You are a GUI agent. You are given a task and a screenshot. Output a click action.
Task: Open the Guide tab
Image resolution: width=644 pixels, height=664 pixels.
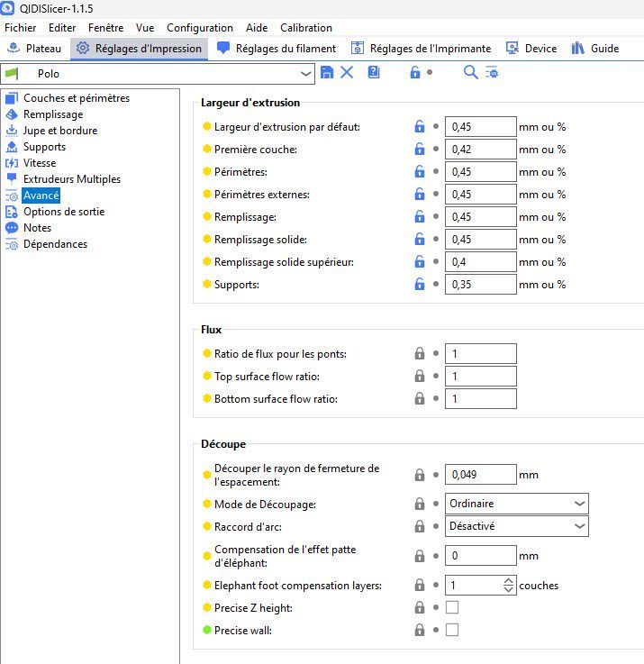pyautogui.click(x=594, y=49)
